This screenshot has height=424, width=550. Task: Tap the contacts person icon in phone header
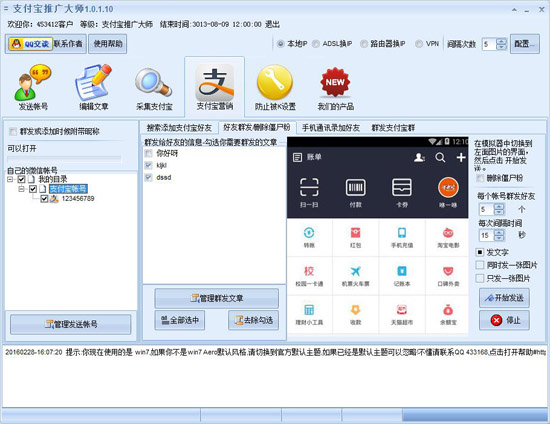click(x=419, y=157)
